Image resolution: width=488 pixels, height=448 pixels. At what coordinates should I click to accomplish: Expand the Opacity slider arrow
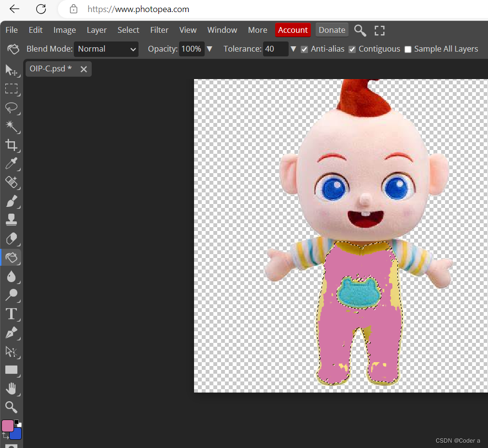(209, 49)
